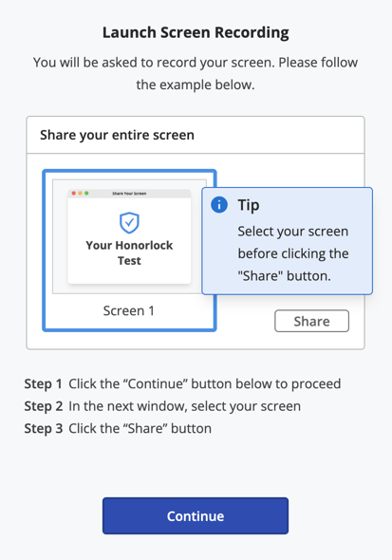Click the yellow minimize dot in mini window
The width and height of the screenshot is (392, 560).
pos(81,194)
